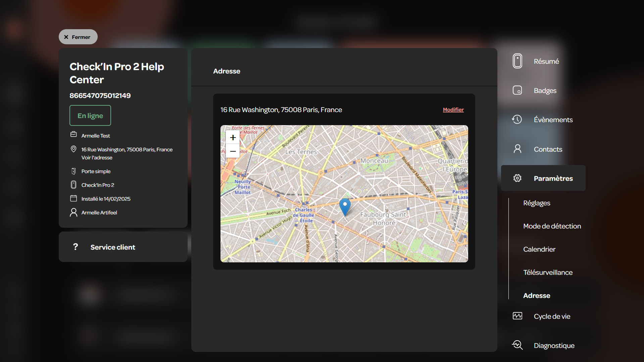Click the Paramètres gear icon
The width and height of the screenshot is (644, 362).
pyautogui.click(x=517, y=178)
